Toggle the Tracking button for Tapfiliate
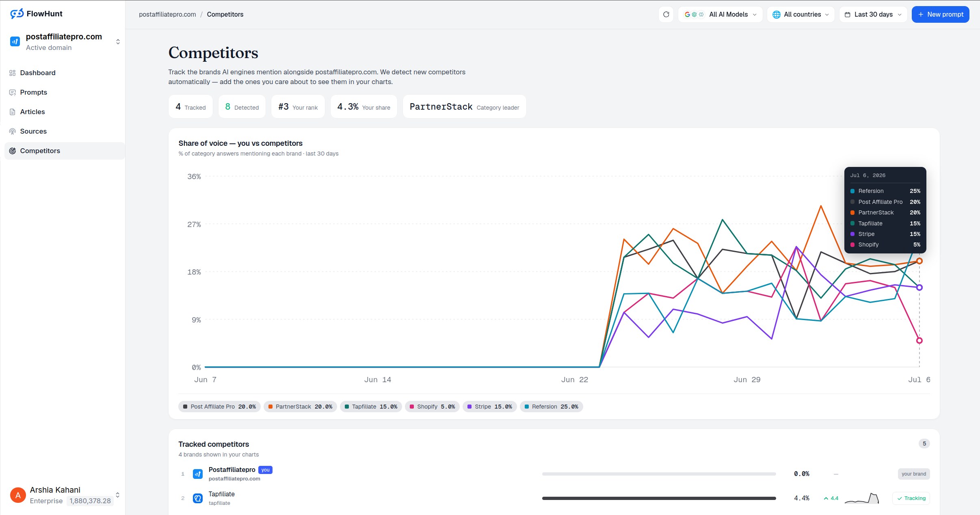 coord(911,498)
